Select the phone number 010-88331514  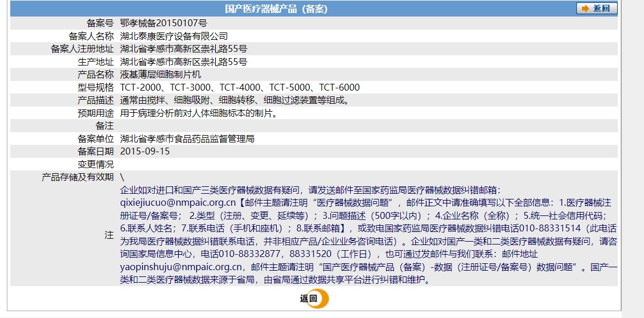click(x=551, y=229)
